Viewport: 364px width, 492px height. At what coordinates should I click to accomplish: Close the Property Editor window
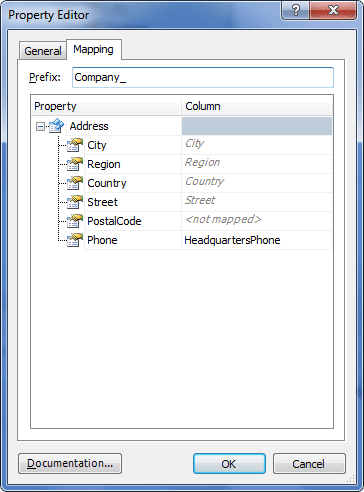point(333,11)
